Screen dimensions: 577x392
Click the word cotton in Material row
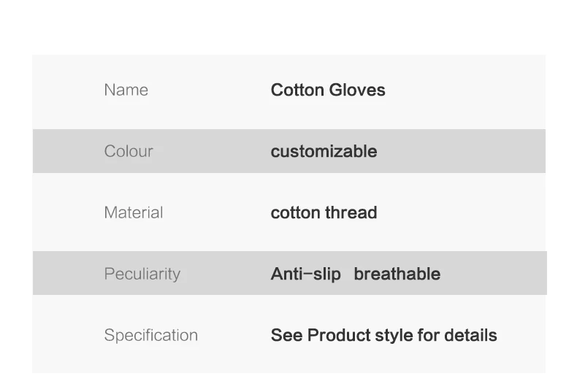click(x=296, y=213)
